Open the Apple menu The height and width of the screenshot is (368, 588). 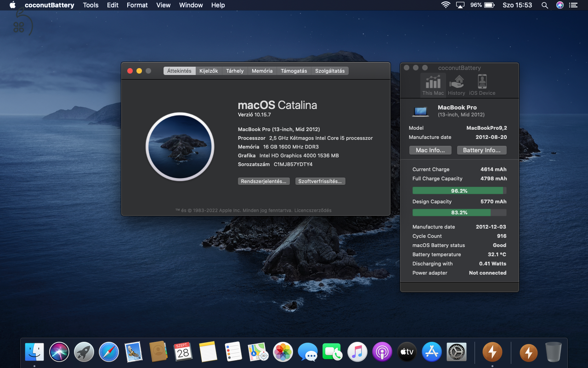[x=12, y=5]
